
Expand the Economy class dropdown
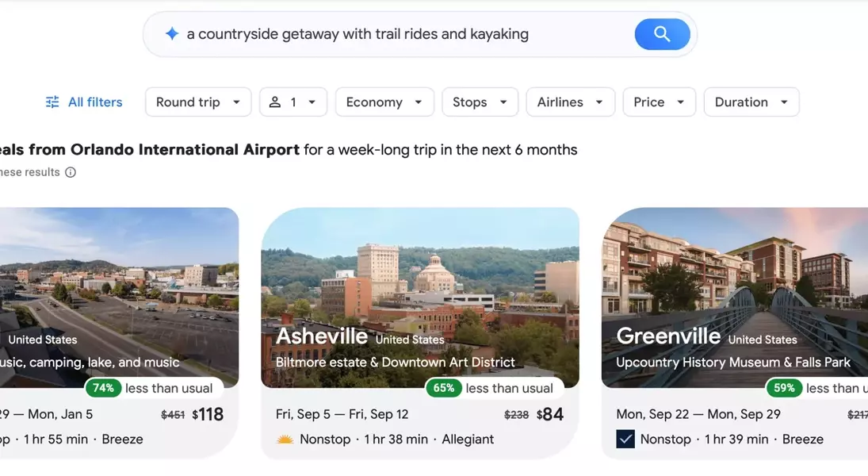pyautogui.click(x=384, y=102)
